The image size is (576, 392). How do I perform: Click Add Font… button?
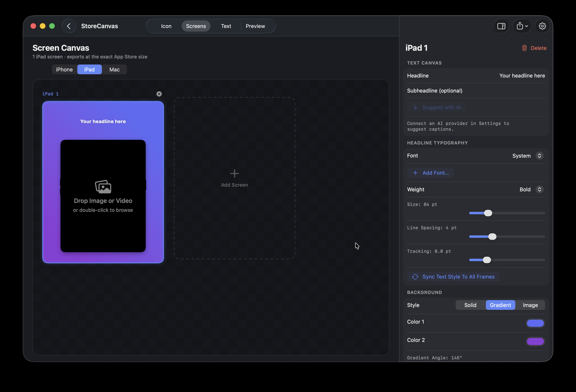click(x=431, y=173)
